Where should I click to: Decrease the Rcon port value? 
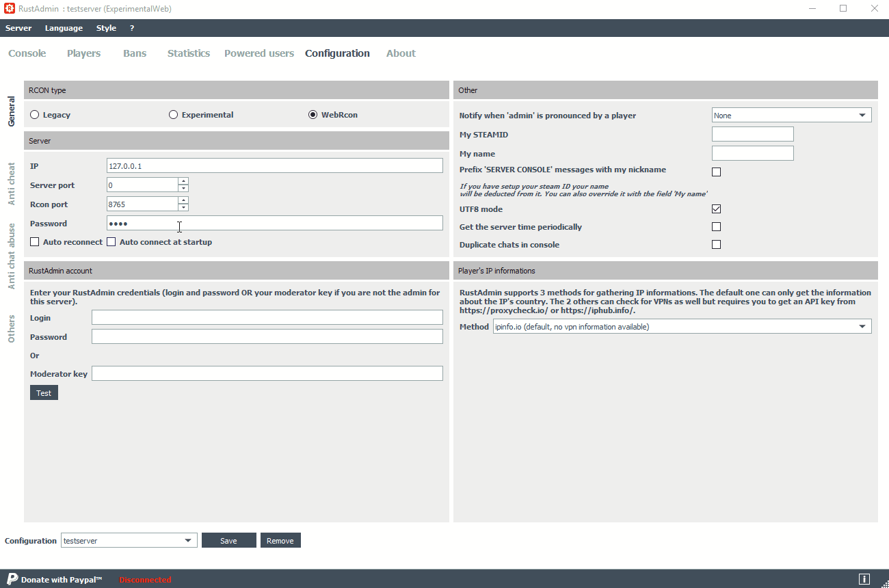point(183,207)
